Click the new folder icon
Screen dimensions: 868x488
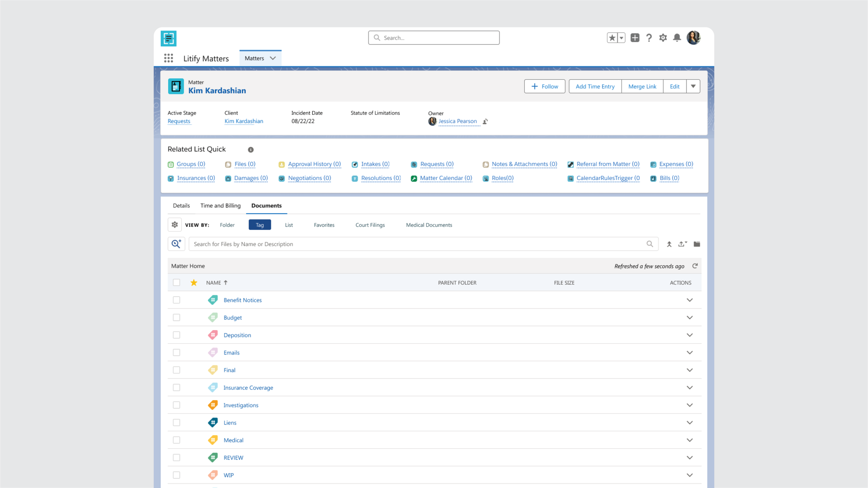click(x=696, y=244)
